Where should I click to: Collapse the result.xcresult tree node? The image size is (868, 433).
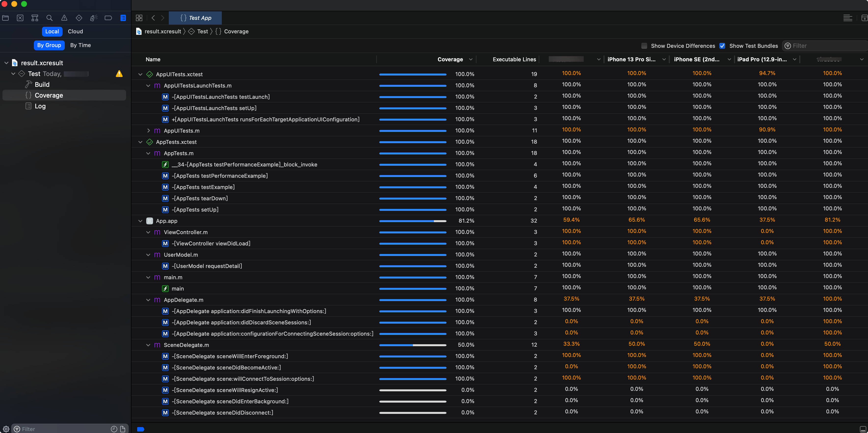(6, 63)
